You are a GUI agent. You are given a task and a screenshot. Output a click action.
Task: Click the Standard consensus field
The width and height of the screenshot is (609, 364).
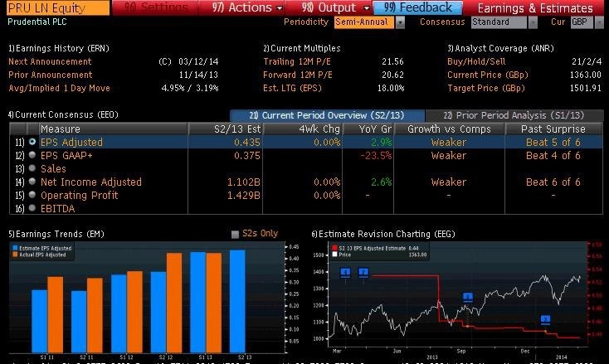click(x=499, y=22)
